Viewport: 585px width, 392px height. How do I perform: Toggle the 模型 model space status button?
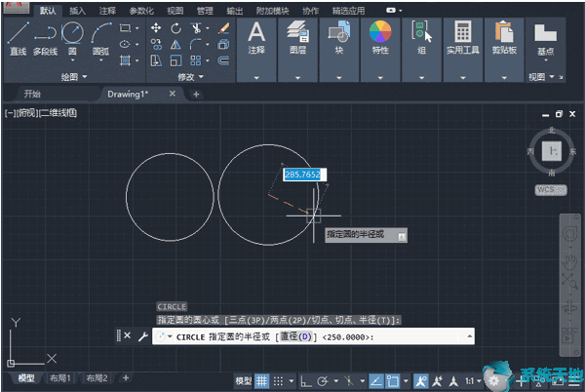click(x=243, y=380)
